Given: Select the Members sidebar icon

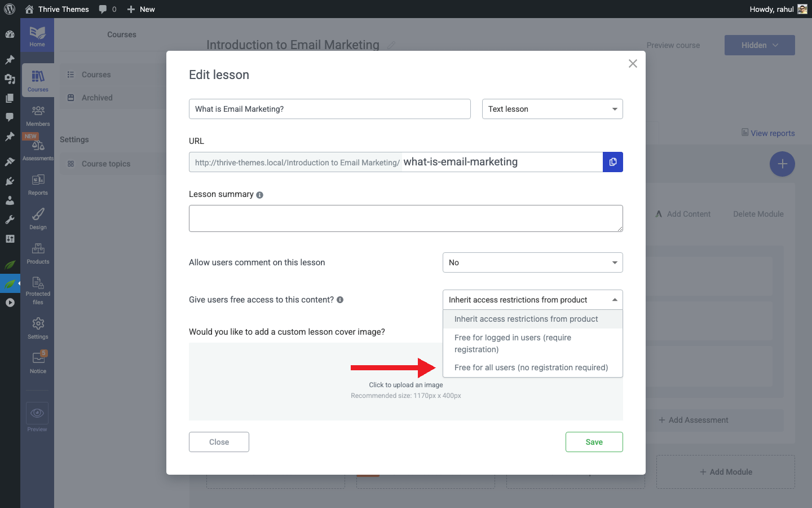Looking at the screenshot, I should (37, 116).
